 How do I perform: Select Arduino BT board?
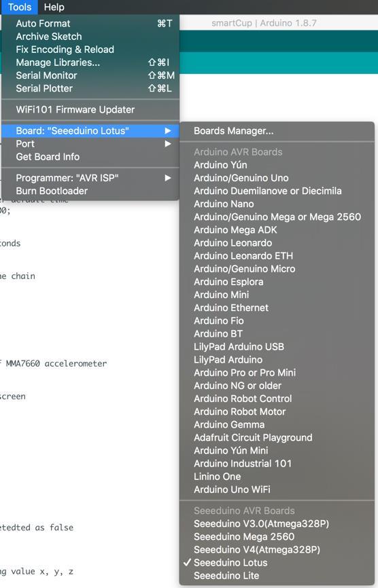[277, 334]
